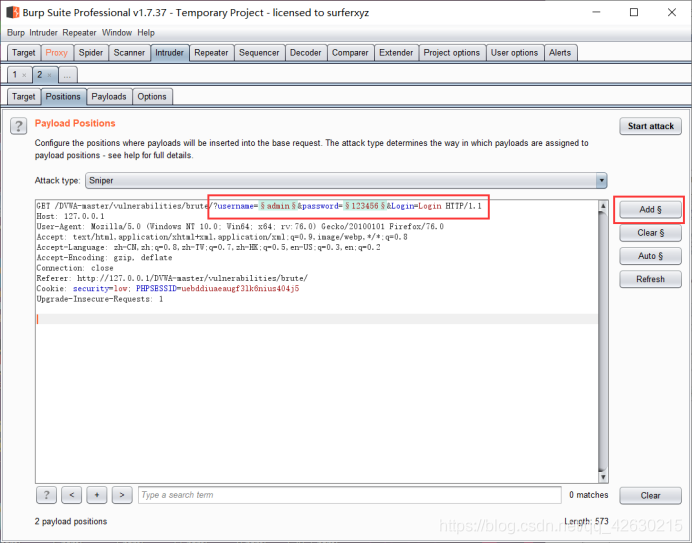692x544 pixels.
Task: Select the Positions sub-tab
Action: pos(63,97)
